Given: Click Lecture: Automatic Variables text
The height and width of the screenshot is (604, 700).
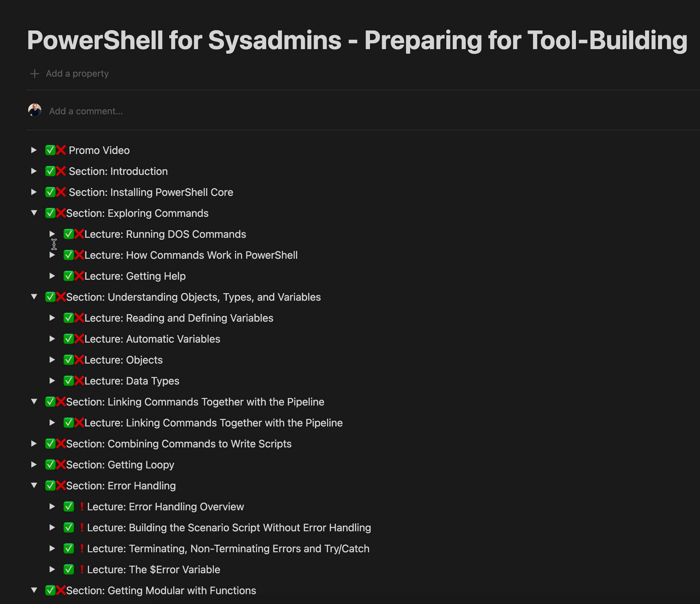Looking at the screenshot, I should (x=152, y=339).
